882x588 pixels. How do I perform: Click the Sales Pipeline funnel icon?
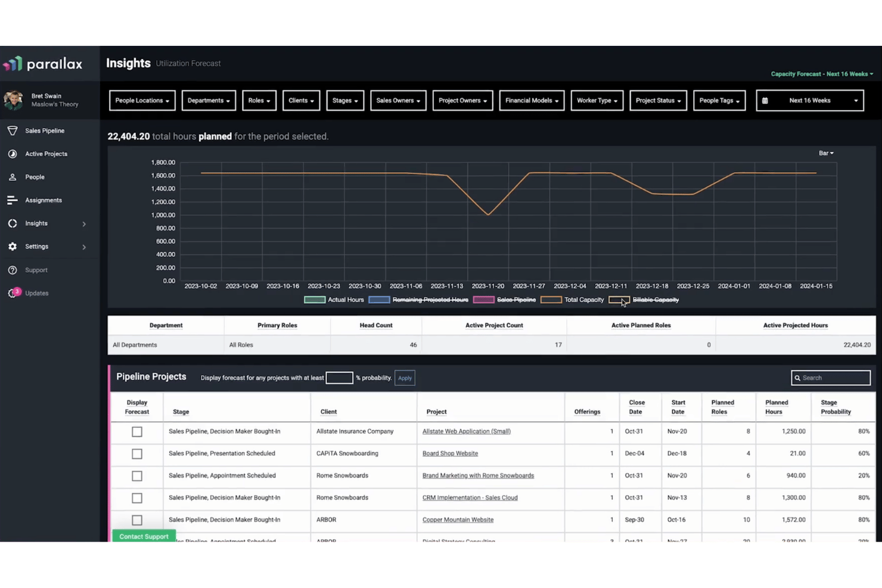click(x=13, y=130)
